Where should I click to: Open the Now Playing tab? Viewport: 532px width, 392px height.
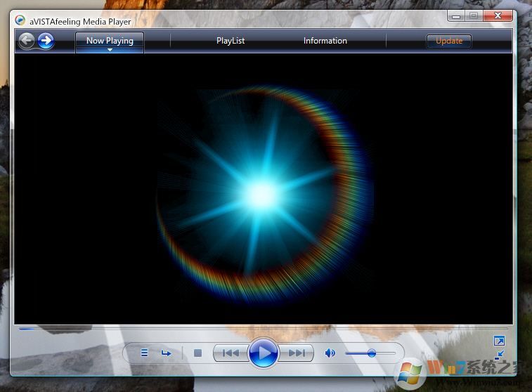[110, 40]
